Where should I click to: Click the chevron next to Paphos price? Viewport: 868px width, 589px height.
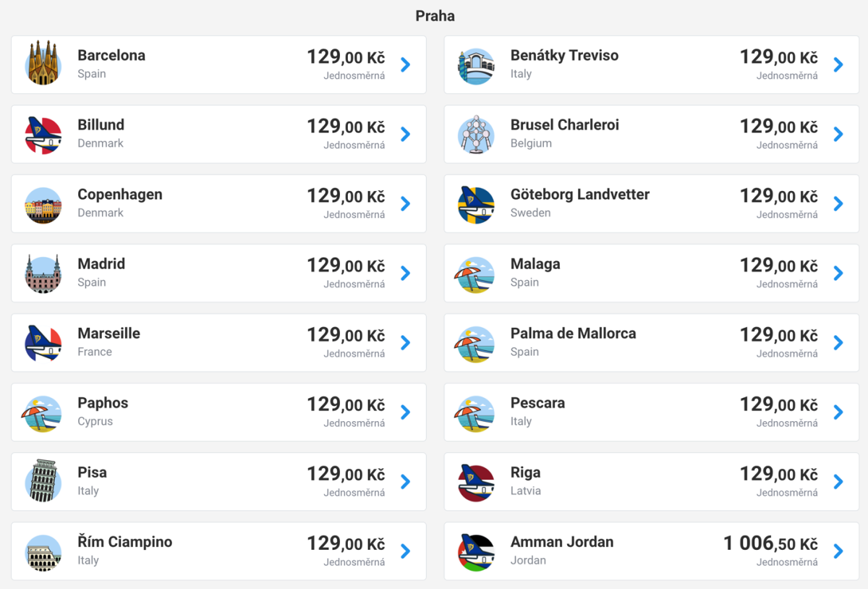pyautogui.click(x=405, y=412)
